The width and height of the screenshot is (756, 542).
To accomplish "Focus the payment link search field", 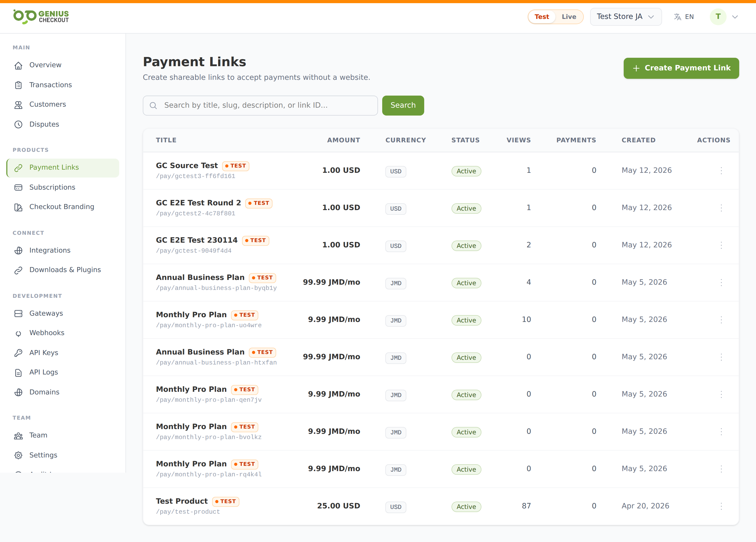I will 260,105.
